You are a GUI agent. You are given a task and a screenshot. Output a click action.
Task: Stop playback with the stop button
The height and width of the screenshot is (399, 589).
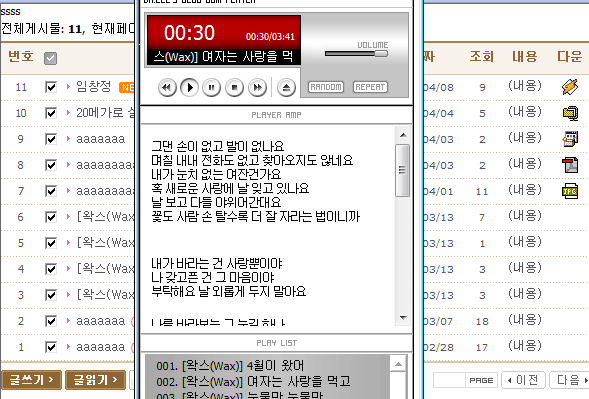pyautogui.click(x=235, y=88)
